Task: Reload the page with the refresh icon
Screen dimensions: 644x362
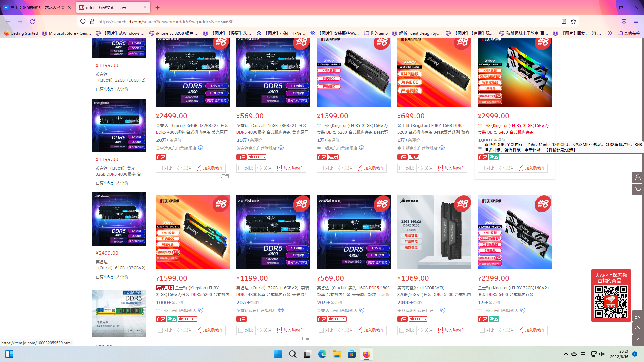Action: coord(32,22)
